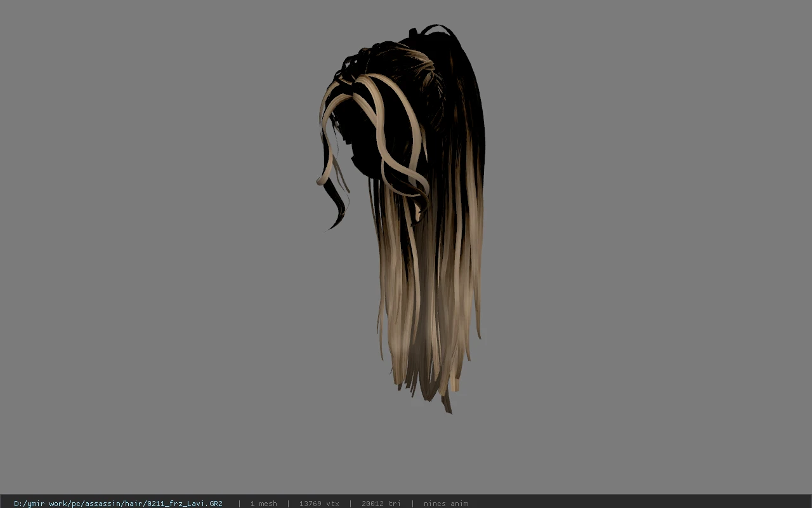Click the "nincs anim" status entry
Image resolution: width=812 pixels, height=508 pixels.
(x=446, y=504)
